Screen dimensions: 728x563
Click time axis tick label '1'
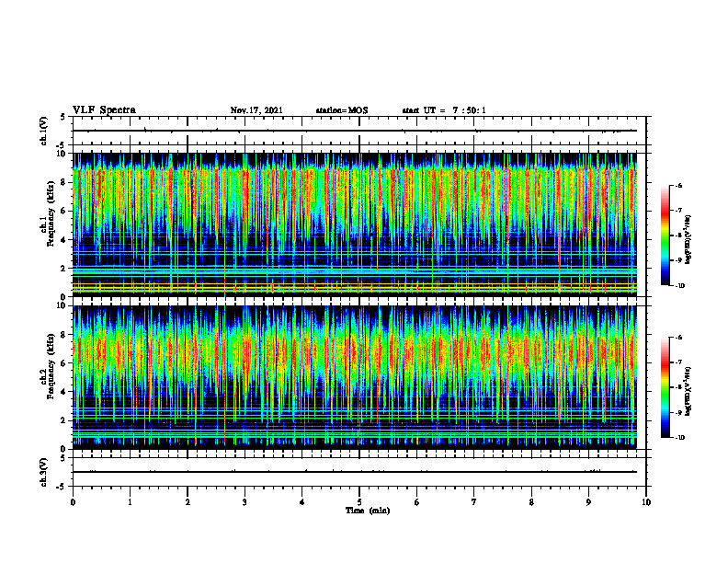coord(130,502)
